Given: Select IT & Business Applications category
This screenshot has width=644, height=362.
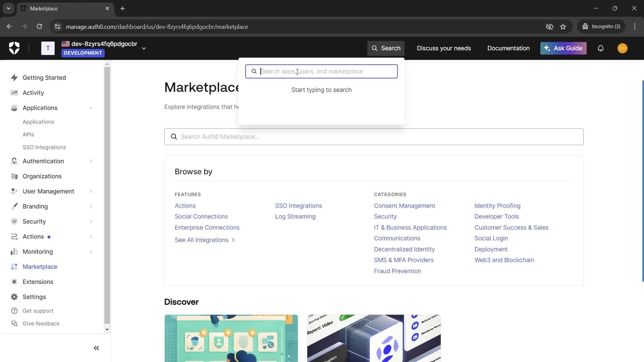Looking at the screenshot, I should coord(410,228).
